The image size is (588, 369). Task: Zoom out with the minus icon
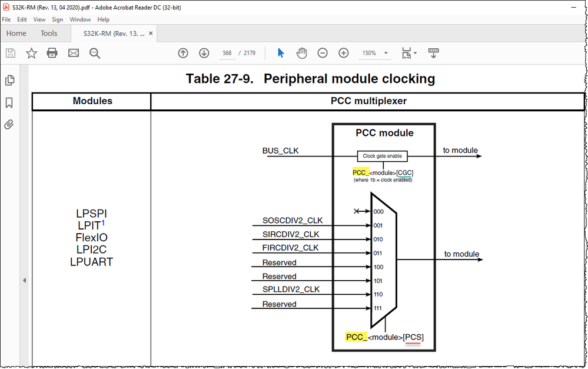(x=323, y=53)
